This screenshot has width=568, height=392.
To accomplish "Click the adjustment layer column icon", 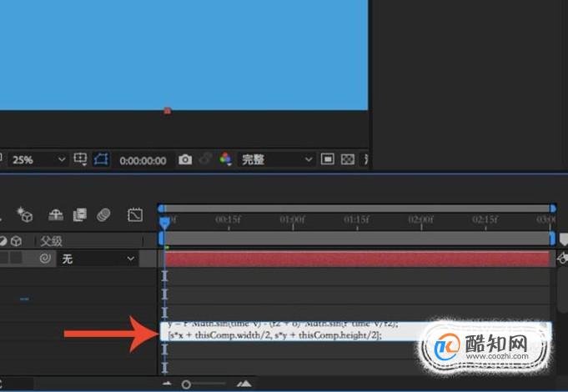I will point(3,241).
